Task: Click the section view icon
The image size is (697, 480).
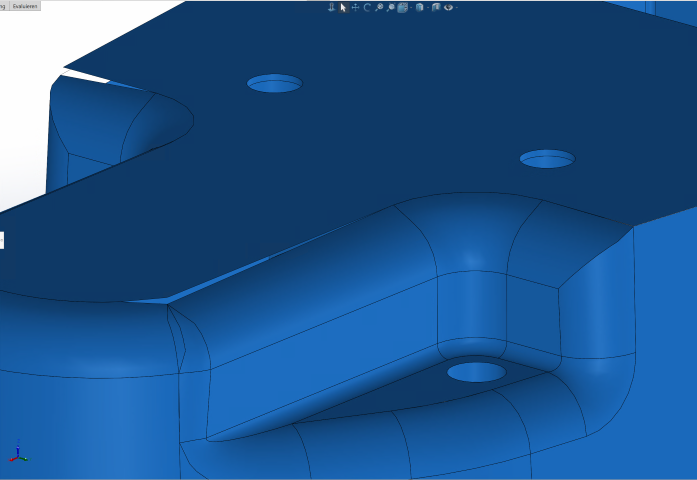Action: coord(436,7)
